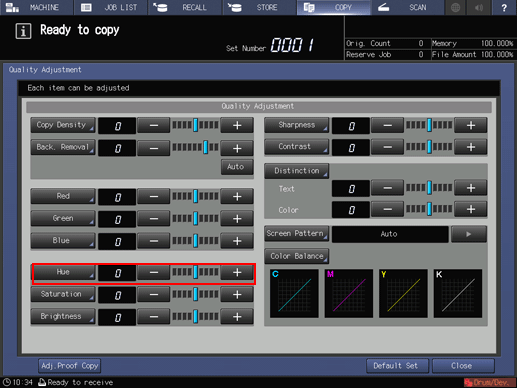This screenshot has width=517, height=388.
Task: Open the Contrast adjustment button
Action: 297,147
